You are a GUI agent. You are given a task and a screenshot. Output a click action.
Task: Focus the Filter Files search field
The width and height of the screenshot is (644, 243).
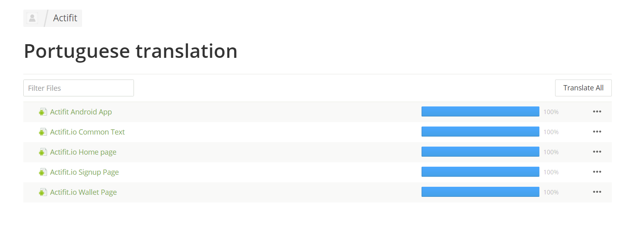[78, 88]
